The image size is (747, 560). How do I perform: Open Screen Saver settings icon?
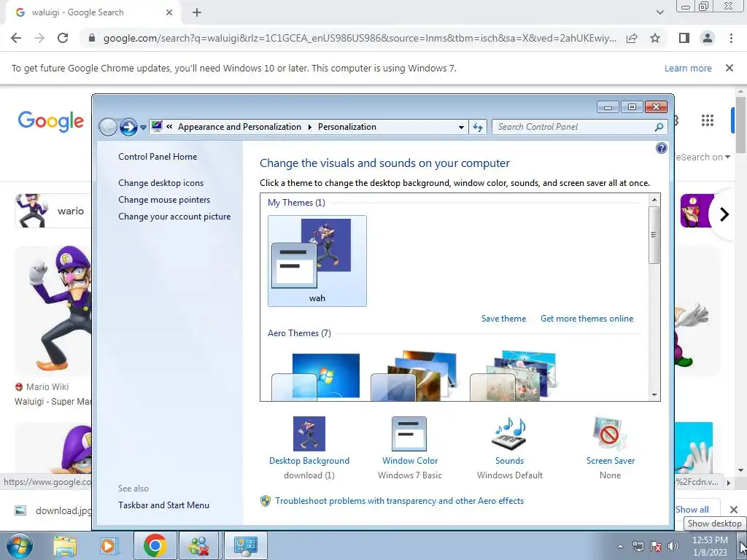[610, 434]
